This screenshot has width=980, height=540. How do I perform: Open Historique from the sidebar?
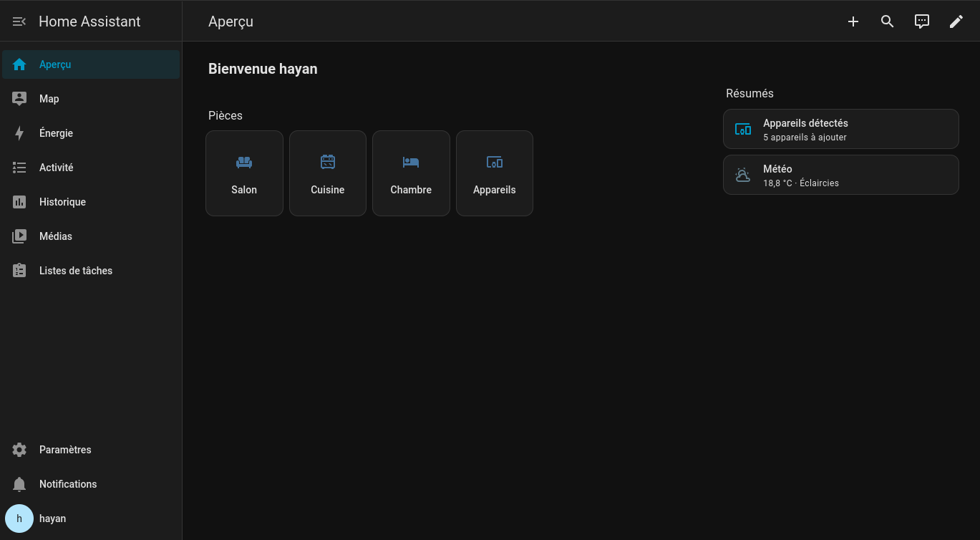[62, 202]
